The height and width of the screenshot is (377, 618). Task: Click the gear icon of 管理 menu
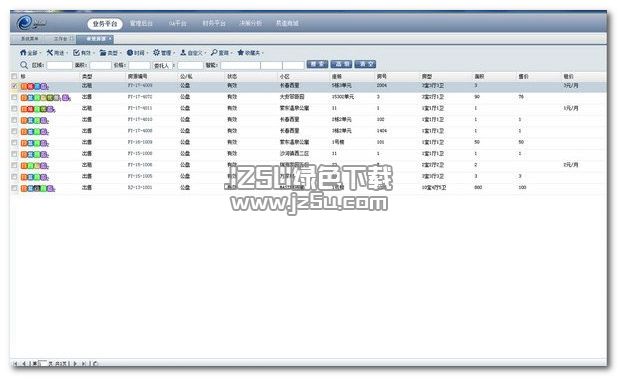156,52
